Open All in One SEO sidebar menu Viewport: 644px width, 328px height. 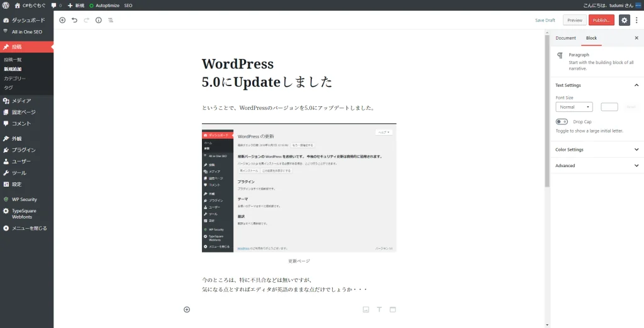click(26, 31)
